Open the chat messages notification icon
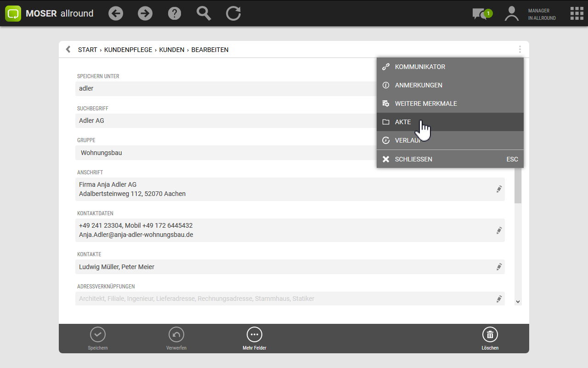 pyautogui.click(x=481, y=14)
